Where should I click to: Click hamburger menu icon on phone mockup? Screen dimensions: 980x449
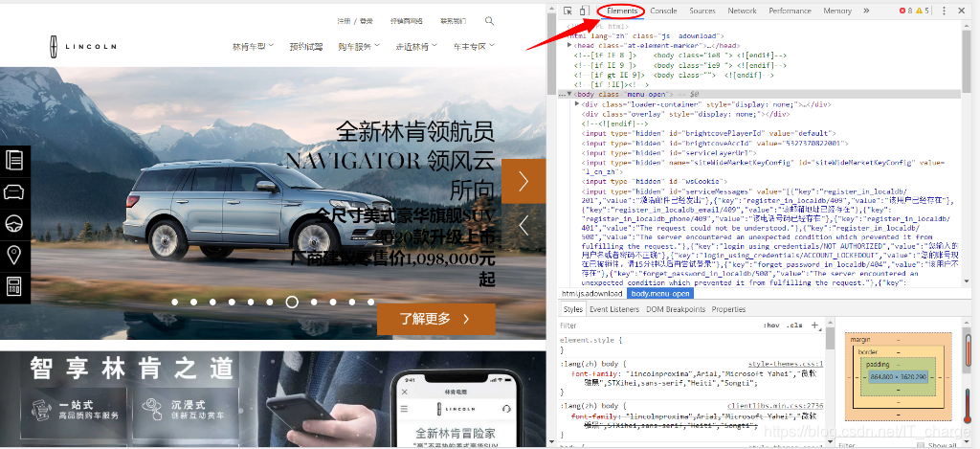pos(404,409)
